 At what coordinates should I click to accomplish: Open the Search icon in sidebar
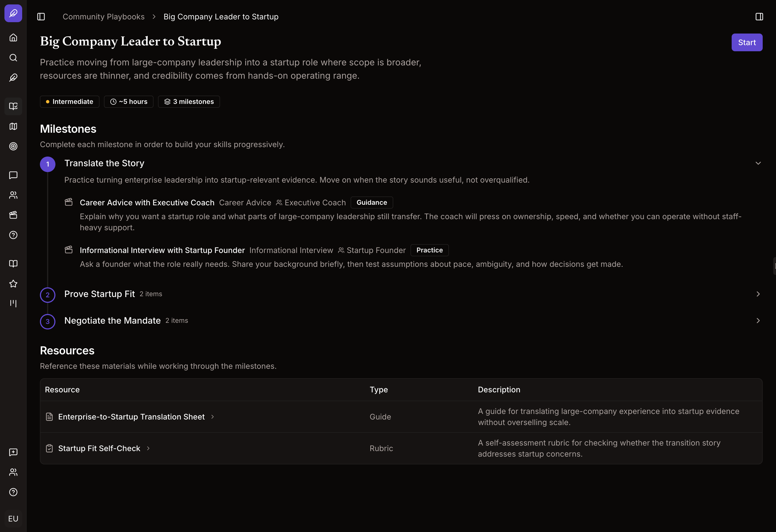pyautogui.click(x=13, y=57)
